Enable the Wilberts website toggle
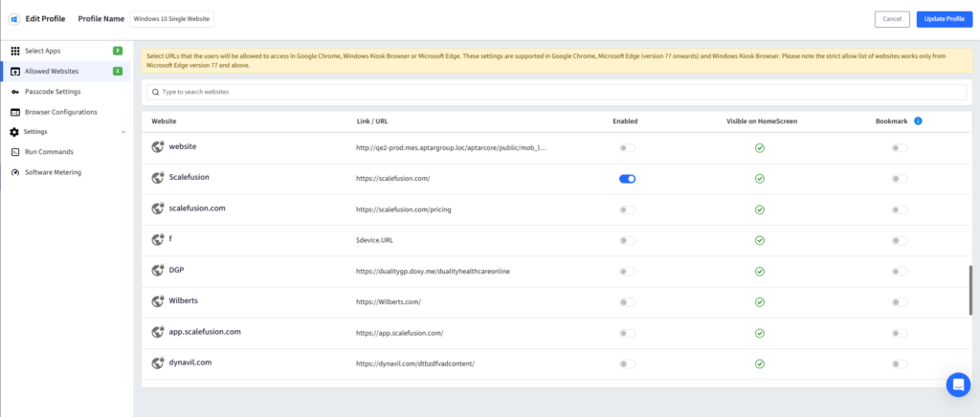Screen dimensions: 980x417 click(627, 302)
